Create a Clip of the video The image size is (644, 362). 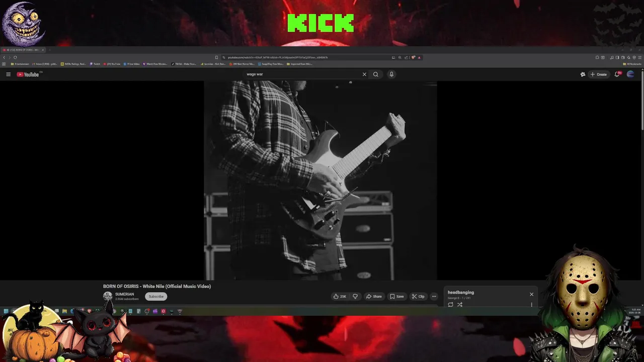pyautogui.click(x=418, y=297)
